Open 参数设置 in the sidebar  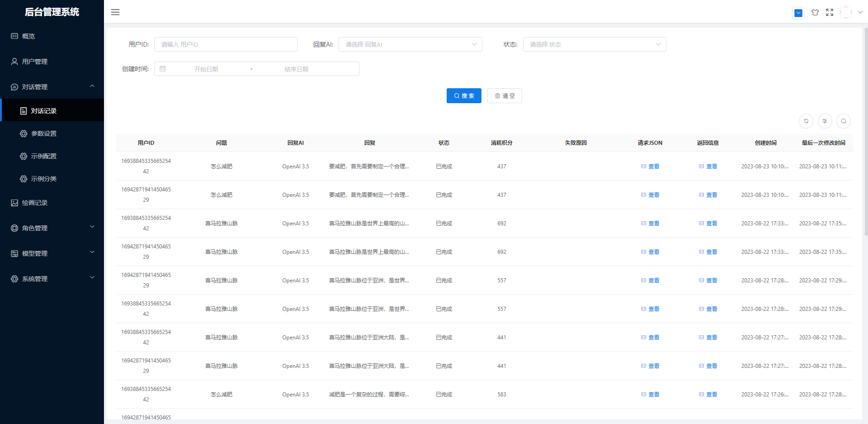(44, 133)
